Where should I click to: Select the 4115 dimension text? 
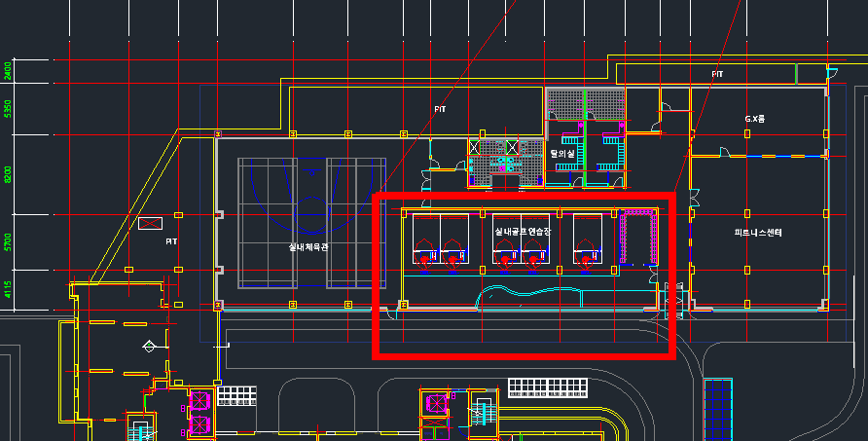[x=8, y=289]
